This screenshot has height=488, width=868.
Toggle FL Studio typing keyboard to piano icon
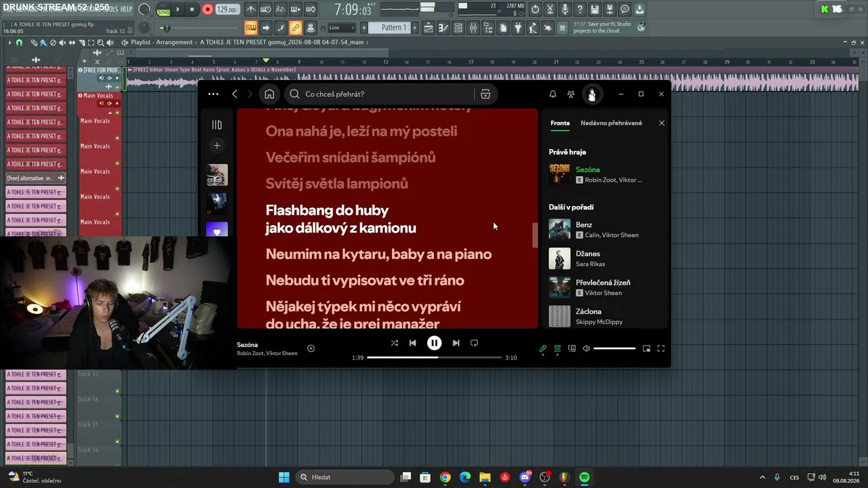pyautogui.click(x=251, y=28)
